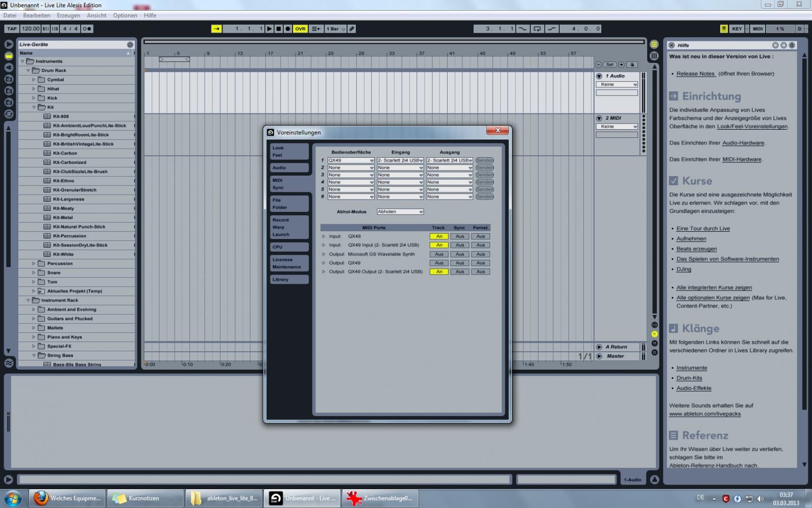Jump to next locator arrow
Image resolution: width=812 pixels, height=508 pixels.
click(621, 65)
